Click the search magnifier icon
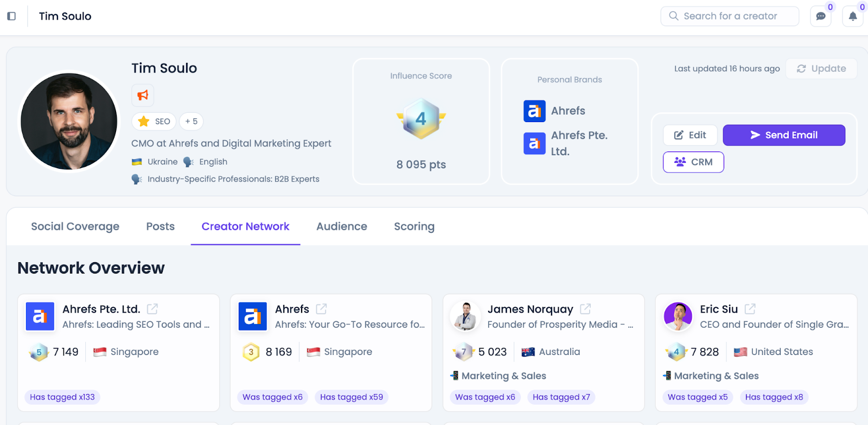Screen dimensions: 868x425 tap(674, 16)
